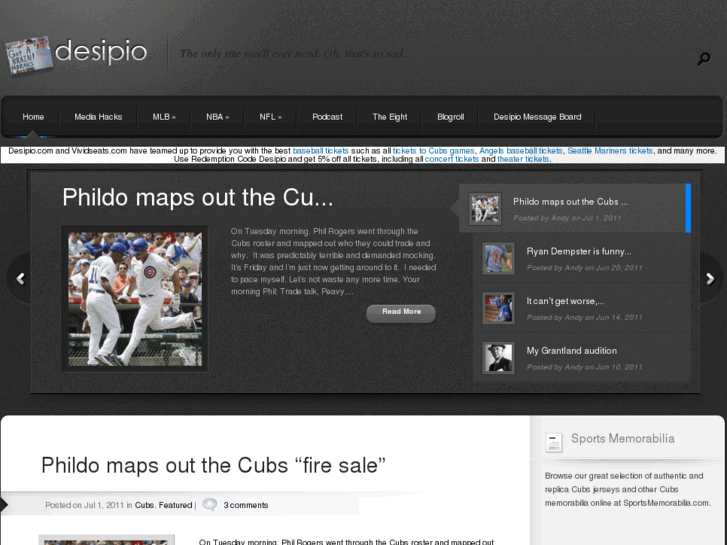Click the Ryan Dempster is funny thumbnail
This screenshot has width=727, height=545.
click(498, 258)
